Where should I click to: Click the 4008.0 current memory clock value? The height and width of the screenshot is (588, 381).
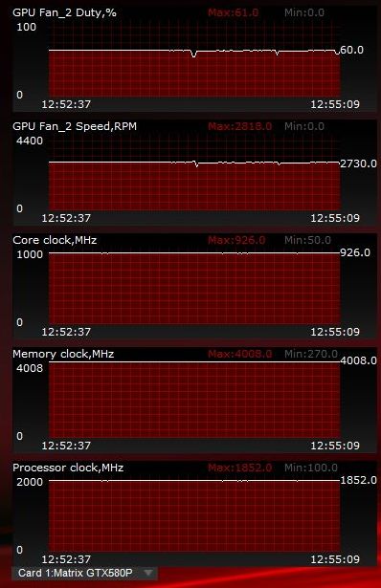pos(358,360)
